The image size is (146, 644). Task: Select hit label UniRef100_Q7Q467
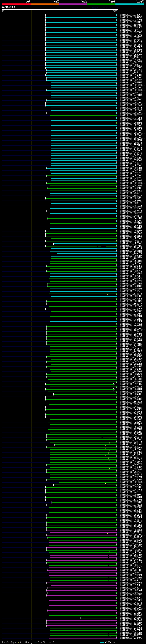click(131, 309)
